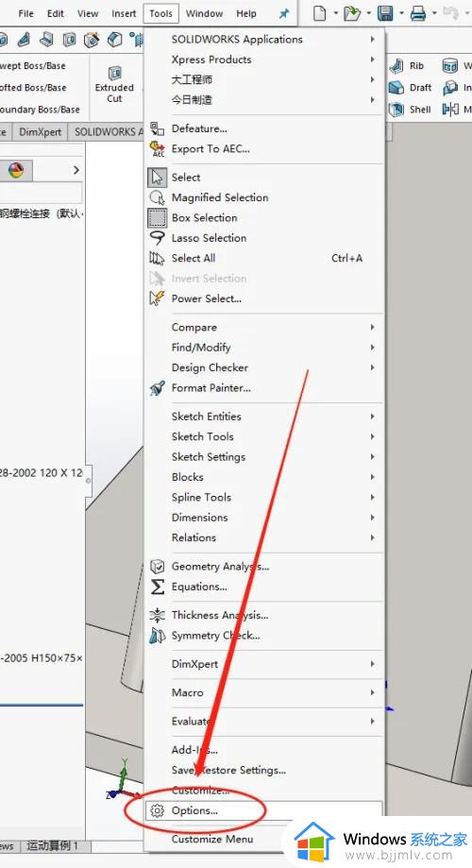This screenshot has height=868, width=472.
Task: Expand DimXpert submenu in Tools
Action: [x=264, y=664]
